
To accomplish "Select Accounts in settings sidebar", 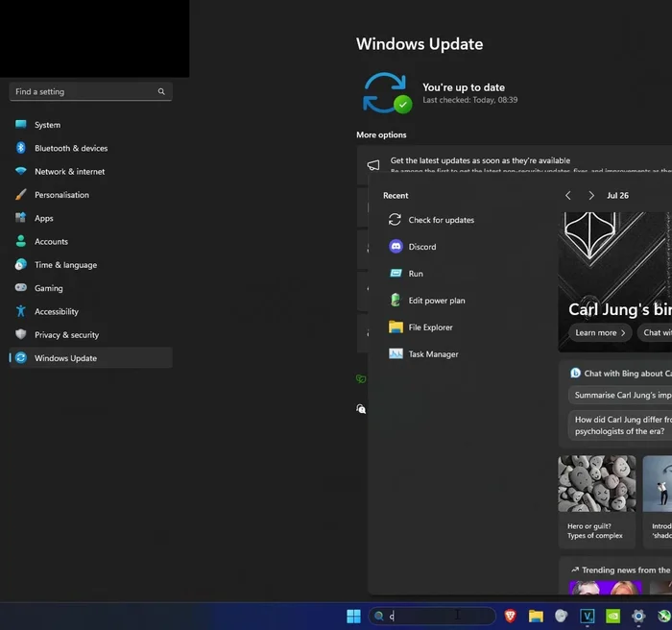I will point(90,241).
